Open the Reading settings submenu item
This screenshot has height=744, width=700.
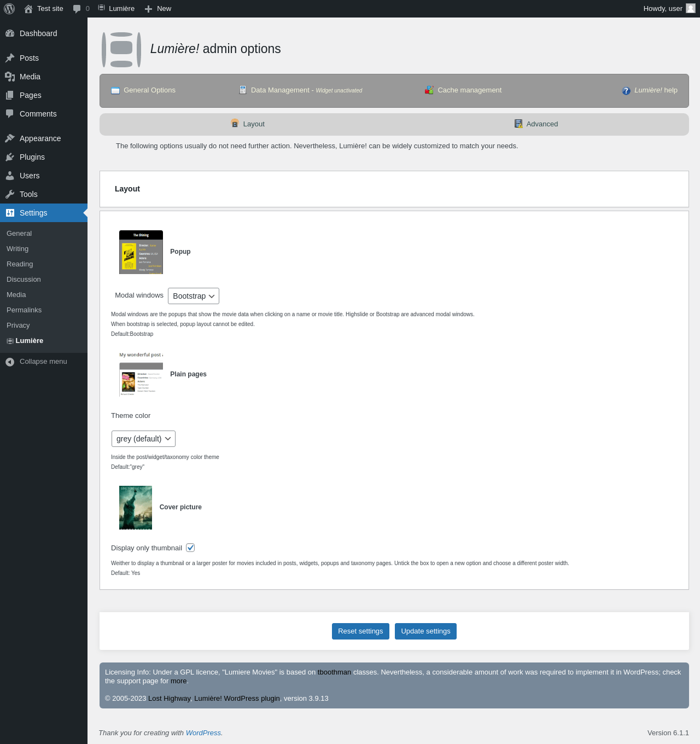tap(20, 264)
